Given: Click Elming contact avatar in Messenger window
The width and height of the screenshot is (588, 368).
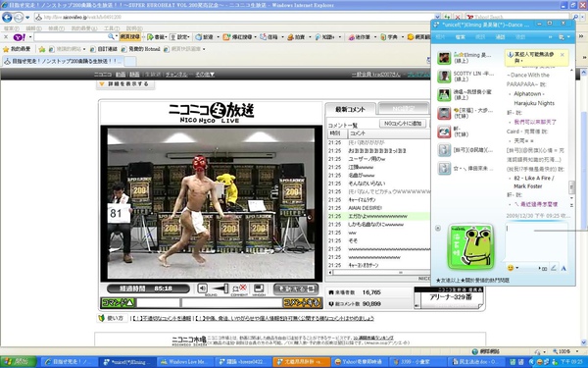Looking at the screenshot, I should [x=444, y=58].
